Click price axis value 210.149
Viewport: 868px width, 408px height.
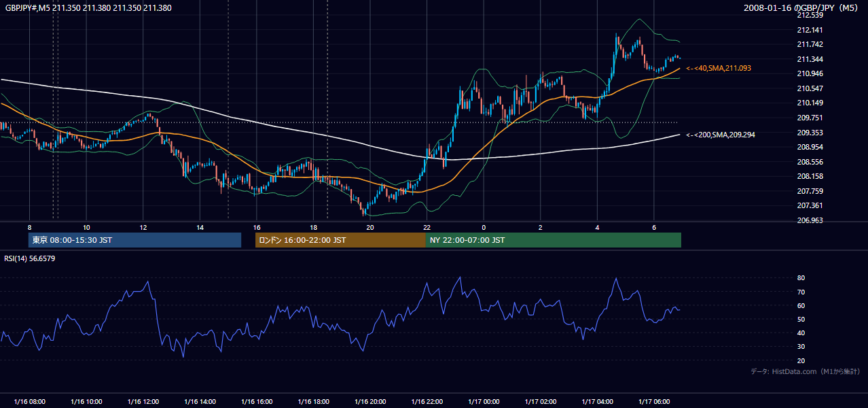click(x=809, y=103)
